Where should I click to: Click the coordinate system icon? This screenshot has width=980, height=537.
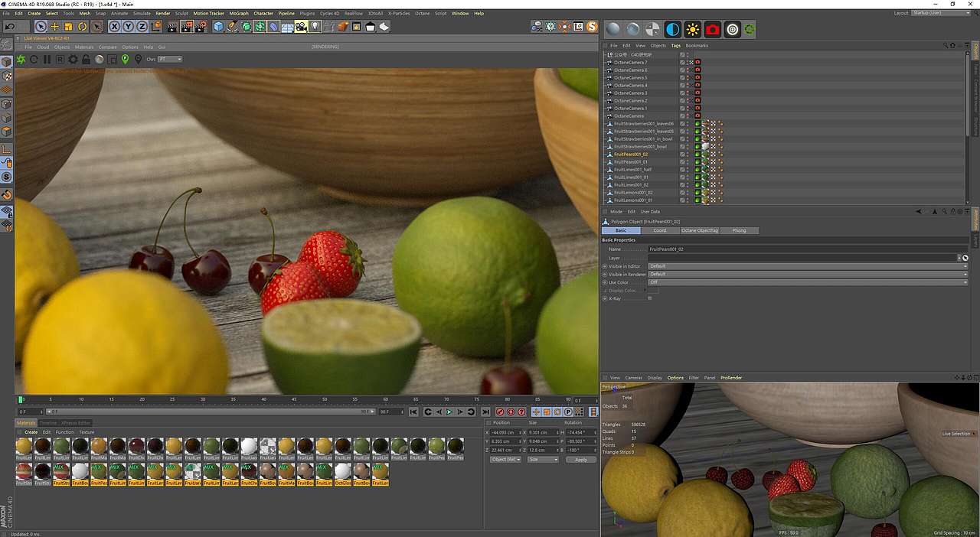click(x=156, y=27)
